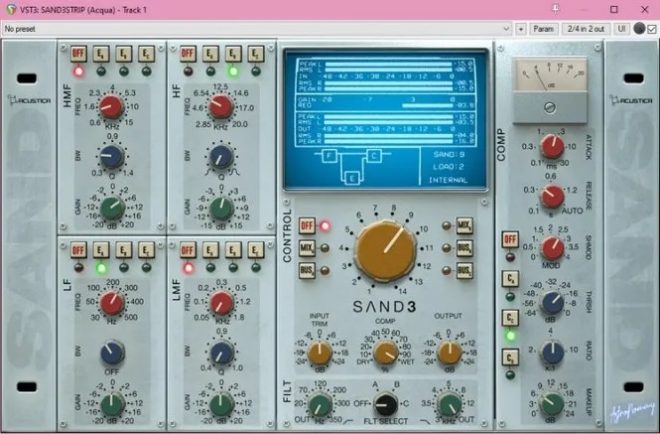660x434 pixels.
Task: Adjust the LF band GAIN green knob
Action: pyautogui.click(x=112, y=404)
